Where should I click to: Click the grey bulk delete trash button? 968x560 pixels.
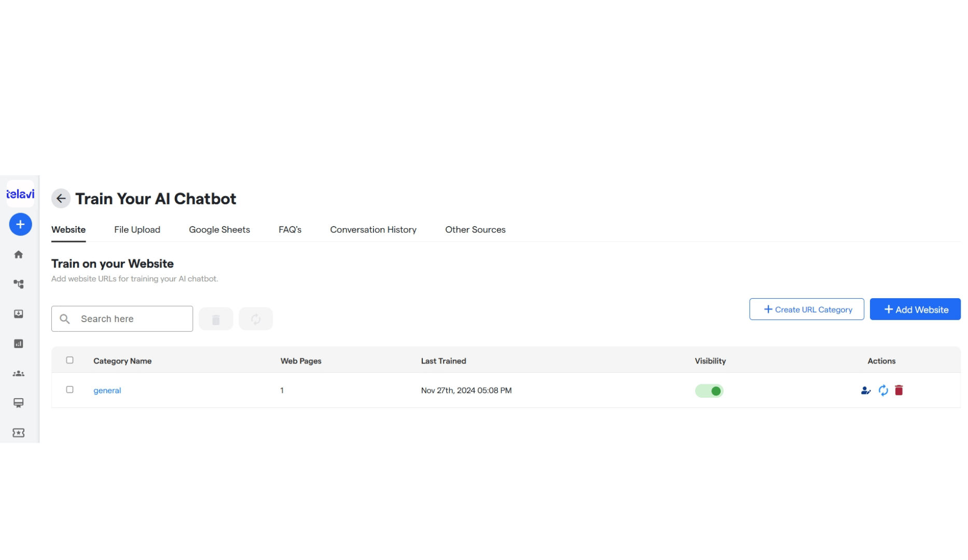(x=216, y=319)
